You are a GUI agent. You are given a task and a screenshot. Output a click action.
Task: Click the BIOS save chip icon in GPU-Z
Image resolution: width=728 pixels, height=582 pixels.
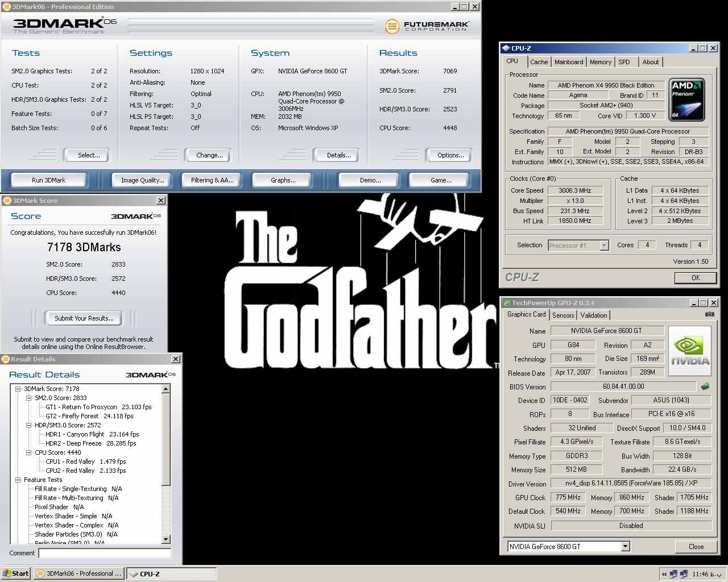click(x=705, y=386)
